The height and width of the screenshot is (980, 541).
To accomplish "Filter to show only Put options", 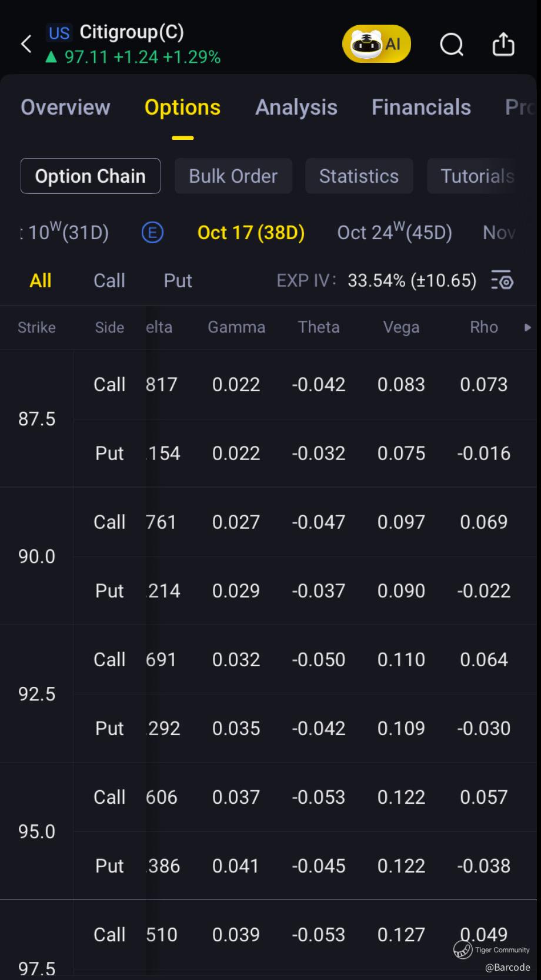I will tap(178, 281).
